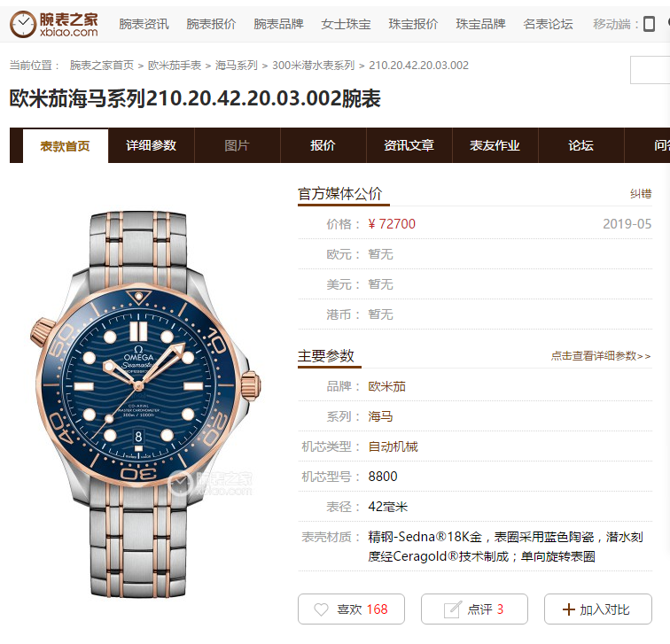Click the mobile phone icon
The height and width of the screenshot is (644, 670).
click(x=649, y=24)
